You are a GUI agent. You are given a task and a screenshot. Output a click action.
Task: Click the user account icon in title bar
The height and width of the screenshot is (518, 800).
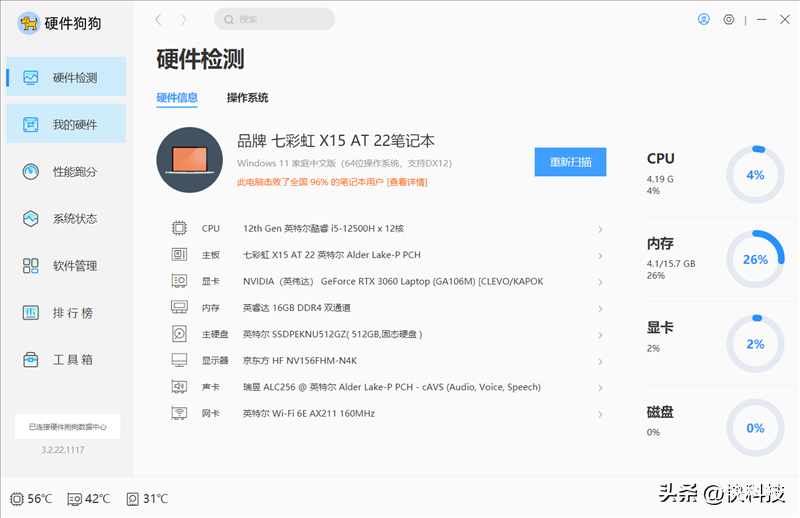pyautogui.click(x=704, y=19)
